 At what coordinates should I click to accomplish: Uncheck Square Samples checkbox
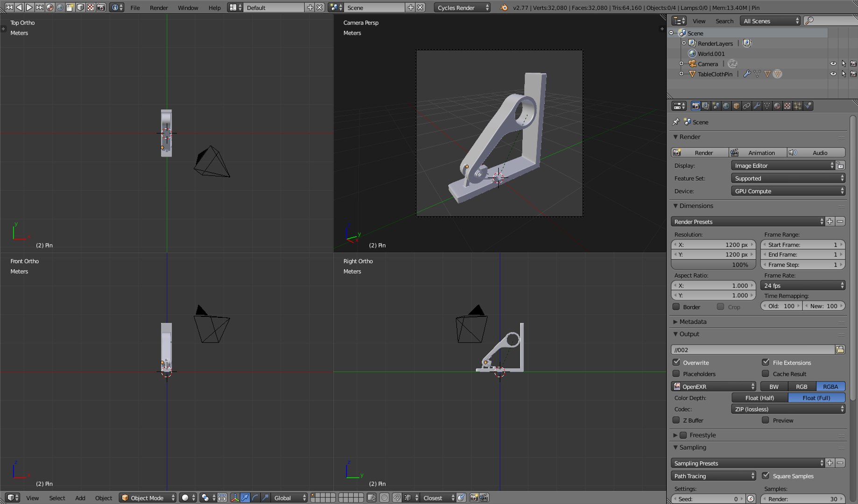[766, 476]
